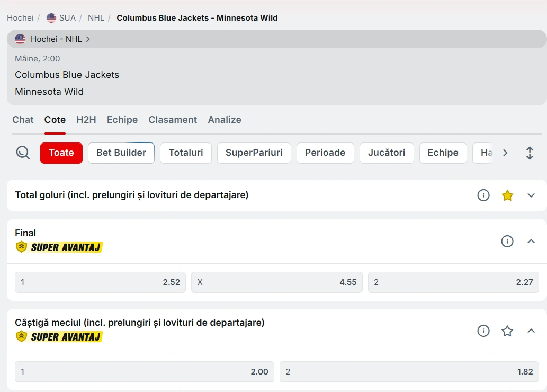This screenshot has height=392, width=547.
Task: Open the Clasament tab
Action: (173, 120)
